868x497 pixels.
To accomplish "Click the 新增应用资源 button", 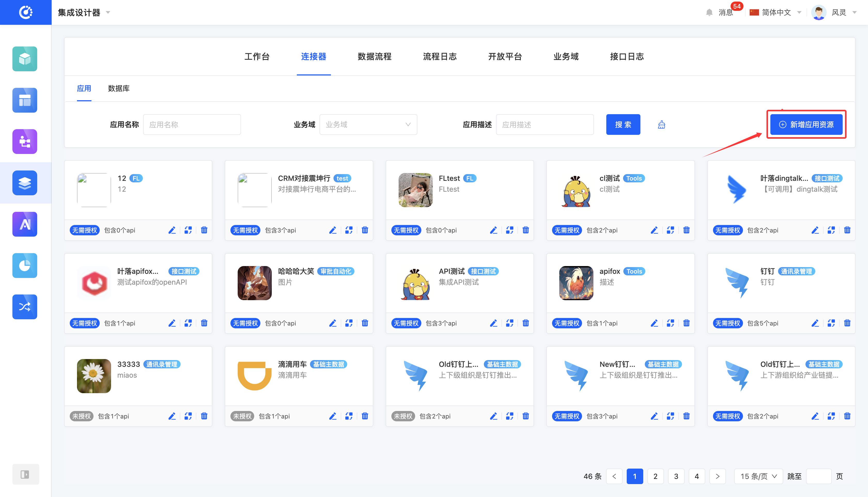I will pyautogui.click(x=806, y=125).
